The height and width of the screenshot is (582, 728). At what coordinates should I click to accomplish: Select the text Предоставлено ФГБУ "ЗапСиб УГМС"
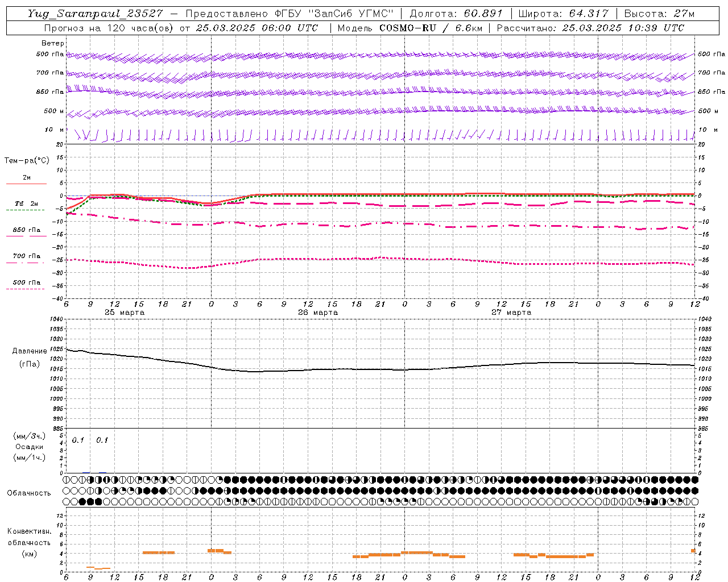pos(290,14)
